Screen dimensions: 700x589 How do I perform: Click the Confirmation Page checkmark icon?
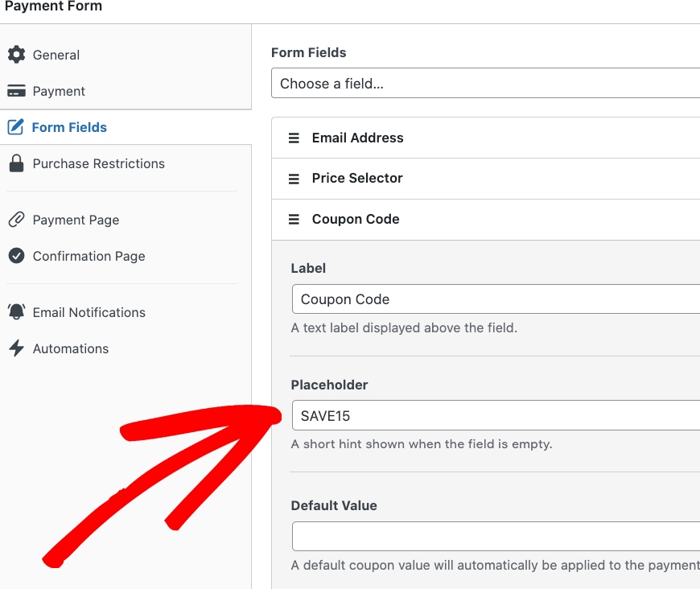point(16,256)
